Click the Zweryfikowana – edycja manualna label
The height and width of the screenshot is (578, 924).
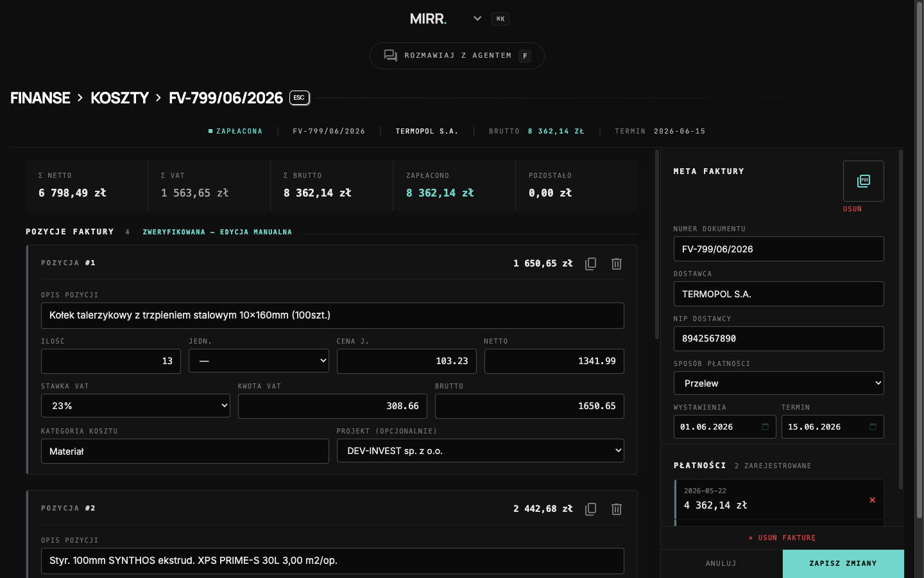(x=217, y=232)
